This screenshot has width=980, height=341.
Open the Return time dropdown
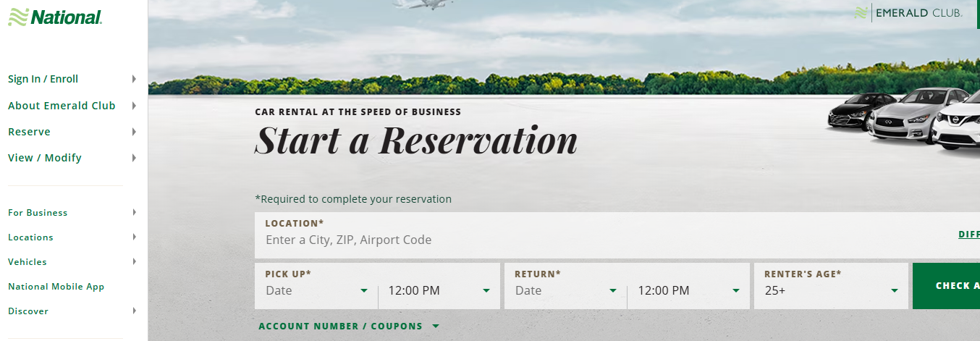click(688, 291)
